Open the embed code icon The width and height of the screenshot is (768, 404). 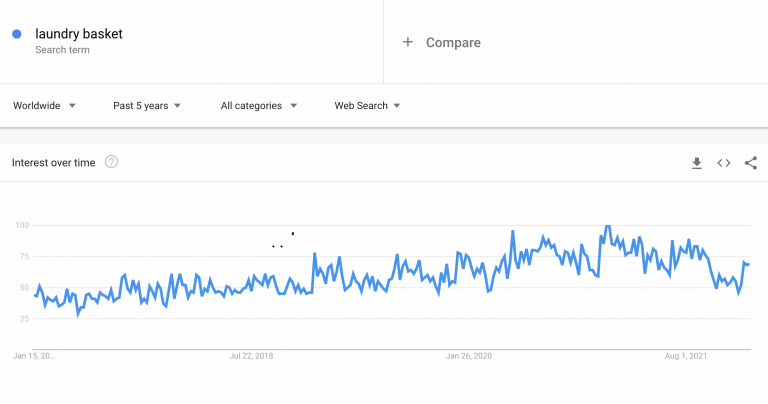click(x=724, y=163)
